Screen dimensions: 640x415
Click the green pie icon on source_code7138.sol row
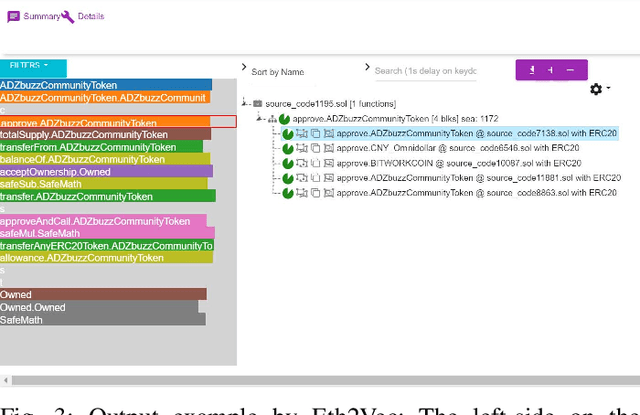pyautogui.click(x=287, y=133)
